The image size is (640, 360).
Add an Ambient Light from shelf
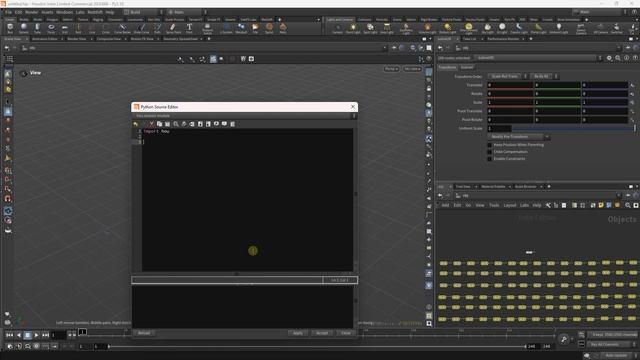pos(558,28)
